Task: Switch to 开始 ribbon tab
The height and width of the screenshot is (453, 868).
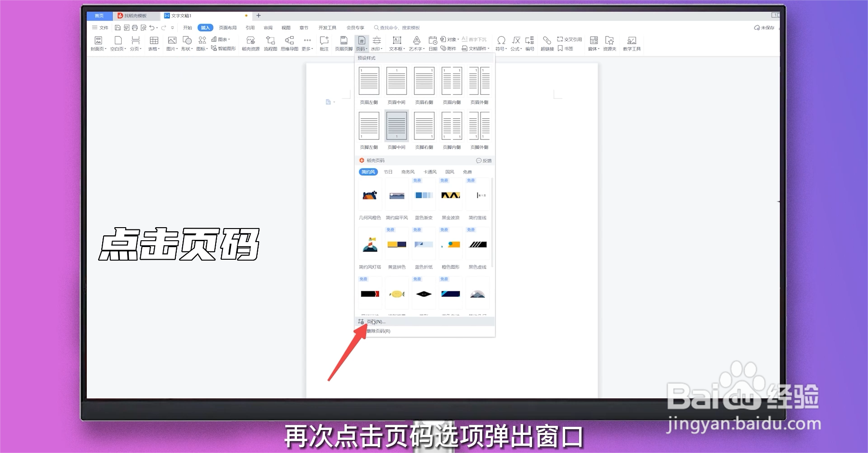Action: [188, 28]
